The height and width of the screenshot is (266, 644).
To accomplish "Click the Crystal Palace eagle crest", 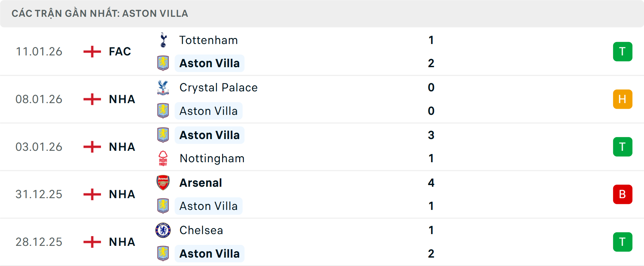I will tap(163, 88).
